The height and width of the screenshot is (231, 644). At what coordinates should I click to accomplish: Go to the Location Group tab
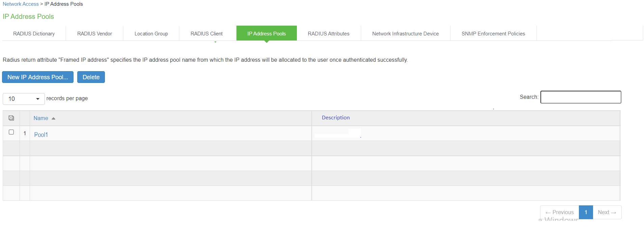(151, 34)
